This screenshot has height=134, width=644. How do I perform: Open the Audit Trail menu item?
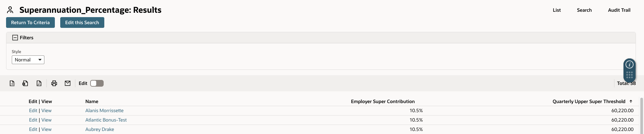pos(619,10)
